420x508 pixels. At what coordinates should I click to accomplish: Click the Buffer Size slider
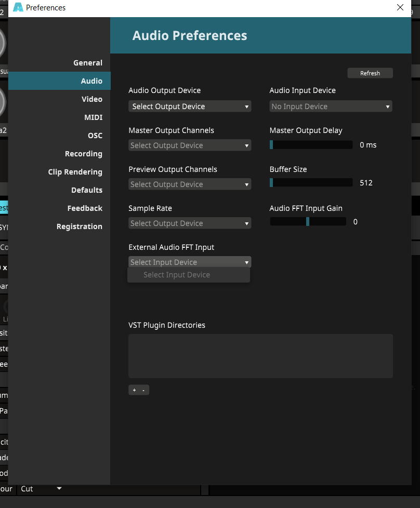[x=311, y=183]
